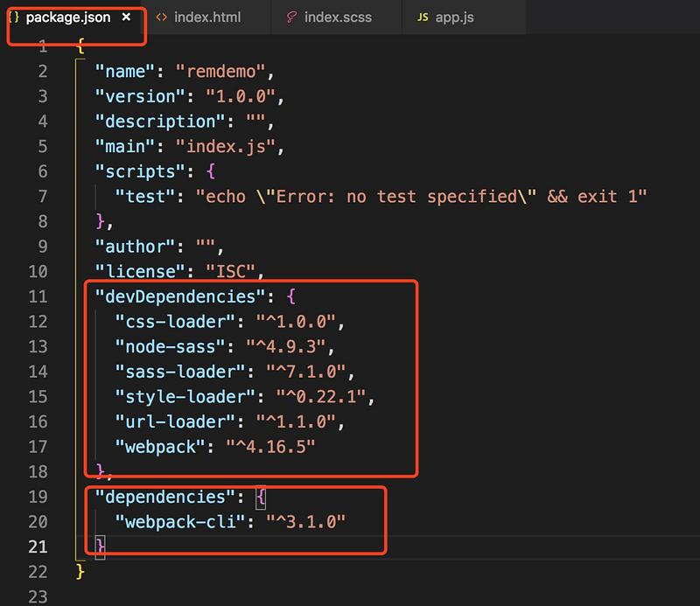Click line number 11 in the gutter
This screenshot has height=606, width=700.
pos(38,296)
